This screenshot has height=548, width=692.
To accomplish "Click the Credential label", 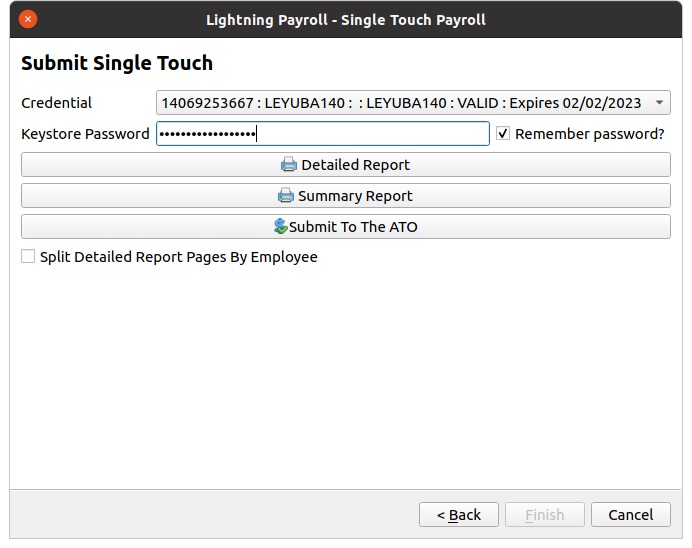I will click(56, 103).
